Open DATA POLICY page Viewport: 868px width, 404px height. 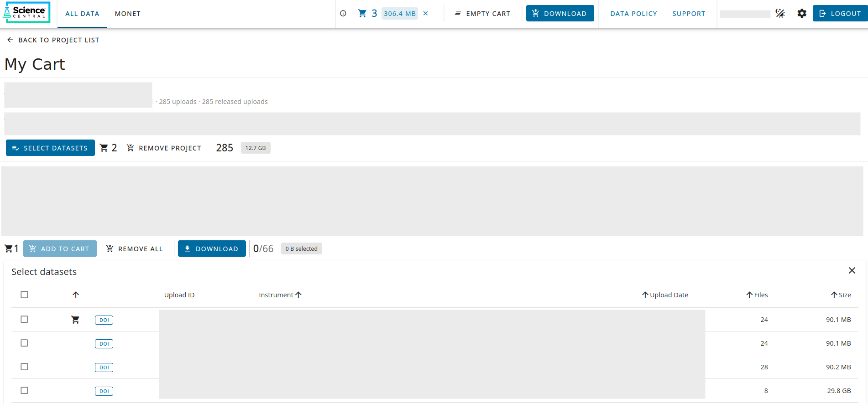(633, 14)
